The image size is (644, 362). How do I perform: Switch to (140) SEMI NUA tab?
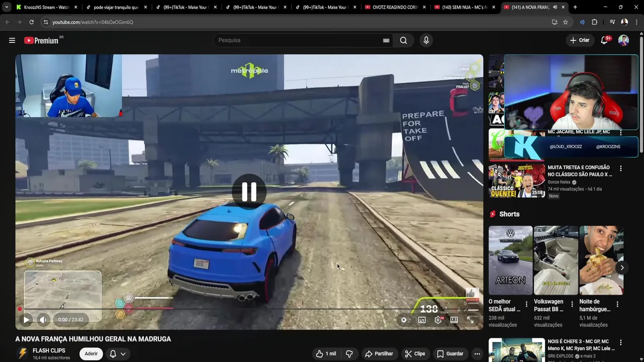tap(464, 7)
